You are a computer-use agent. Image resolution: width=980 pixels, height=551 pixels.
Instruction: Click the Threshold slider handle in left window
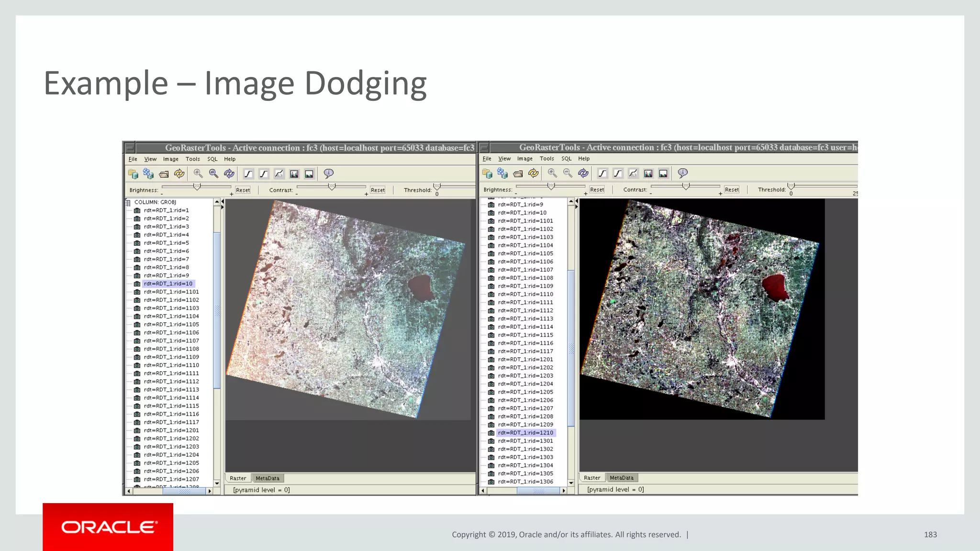pos(437,186)
